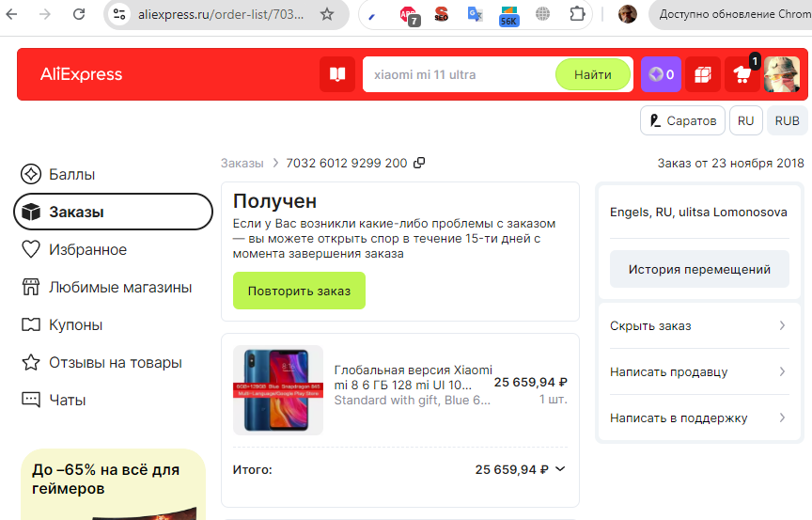
Task: Open the Chrome profile avatar
Action: tap(627, 14)
